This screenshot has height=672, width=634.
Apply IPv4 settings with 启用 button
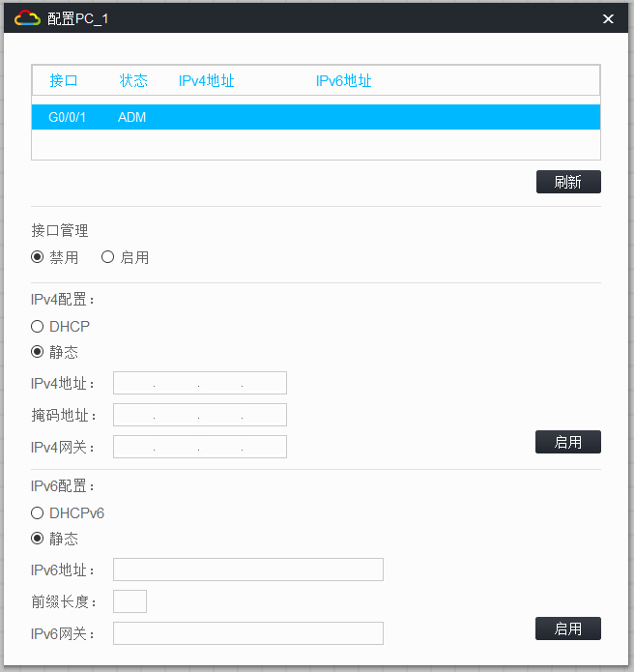click(568, 442)
